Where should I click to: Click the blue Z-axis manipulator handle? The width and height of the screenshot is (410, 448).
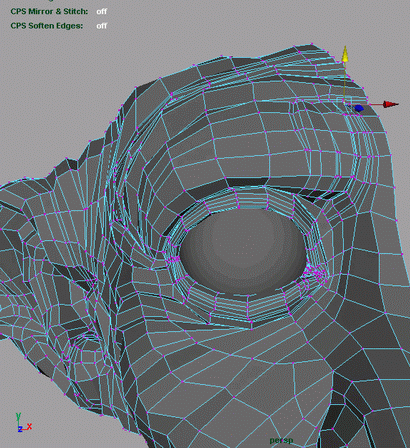[x=358, y=108]
